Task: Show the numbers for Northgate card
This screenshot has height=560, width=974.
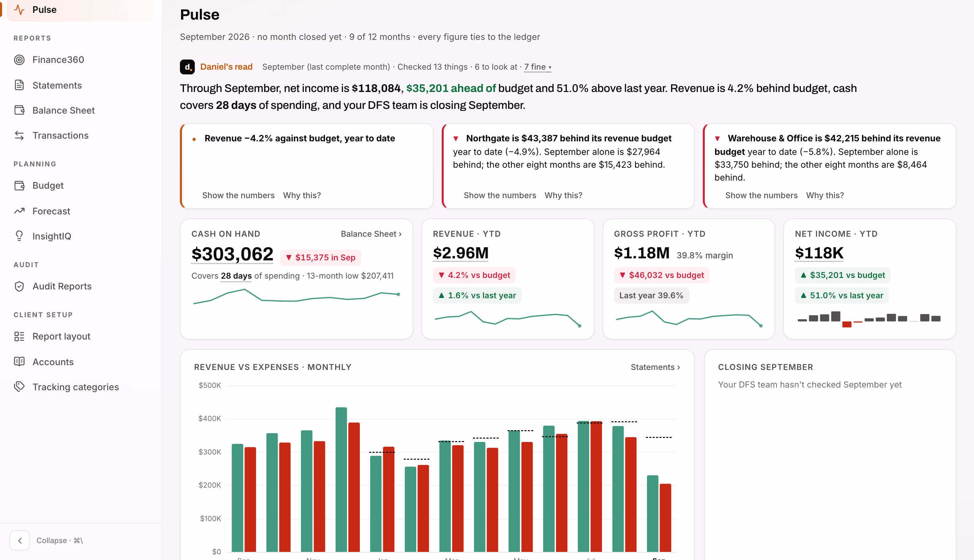Action: tap(500, 195)
